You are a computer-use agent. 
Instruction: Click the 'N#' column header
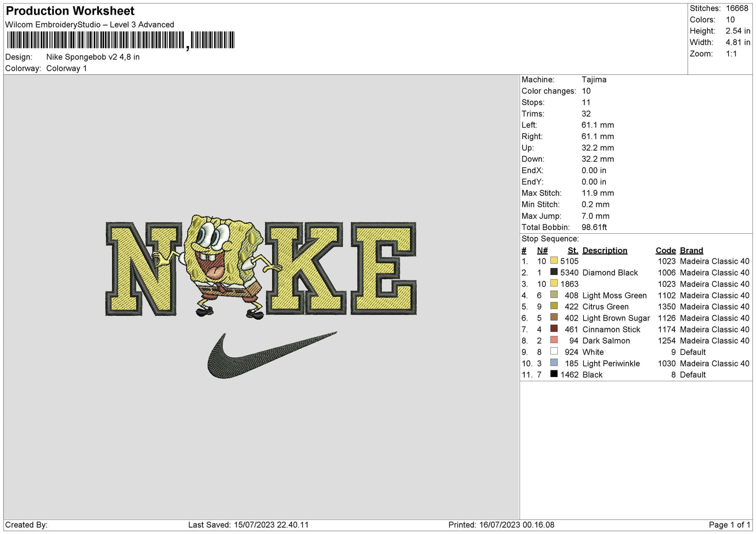coord(542,251)
